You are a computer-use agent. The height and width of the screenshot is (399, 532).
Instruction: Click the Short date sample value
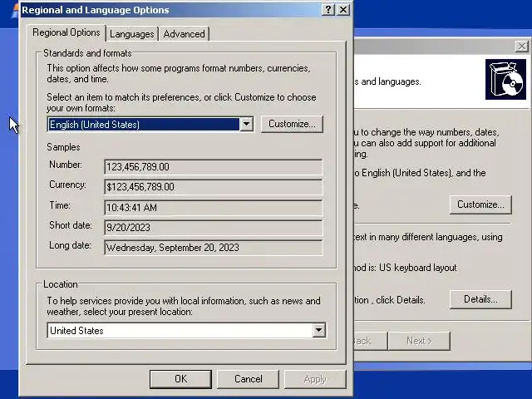(214, 227)
